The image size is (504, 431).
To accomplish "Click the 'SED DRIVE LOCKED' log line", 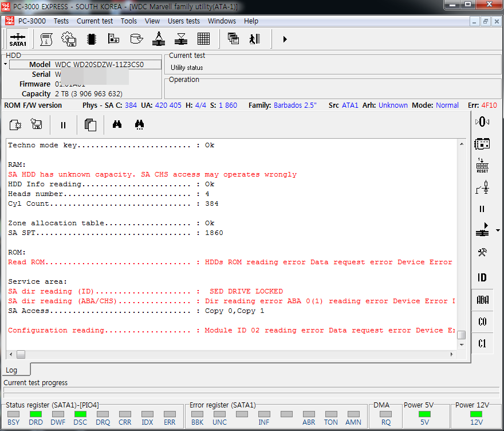I will click(x=145, y=291).
